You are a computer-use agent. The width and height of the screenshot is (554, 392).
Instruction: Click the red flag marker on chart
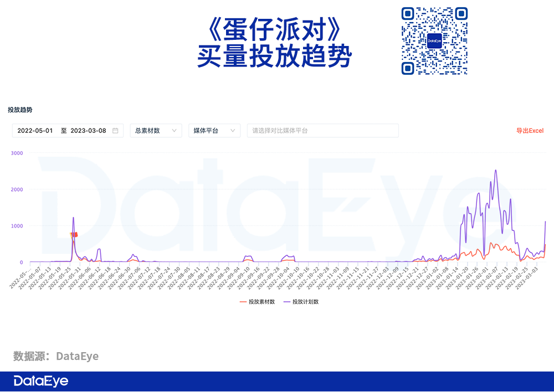tap(75, 235)
